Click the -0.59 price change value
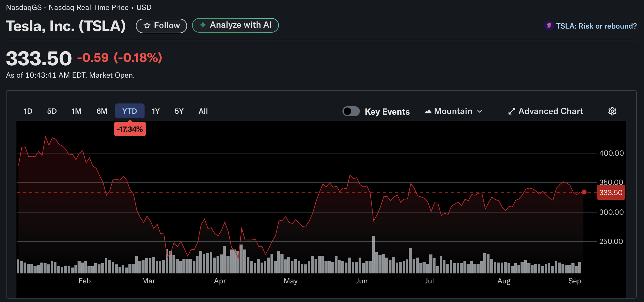 (93, 58)
